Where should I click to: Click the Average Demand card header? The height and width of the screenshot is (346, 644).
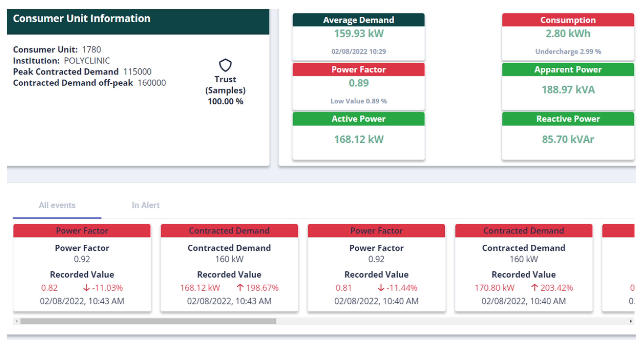coord(358,20)
